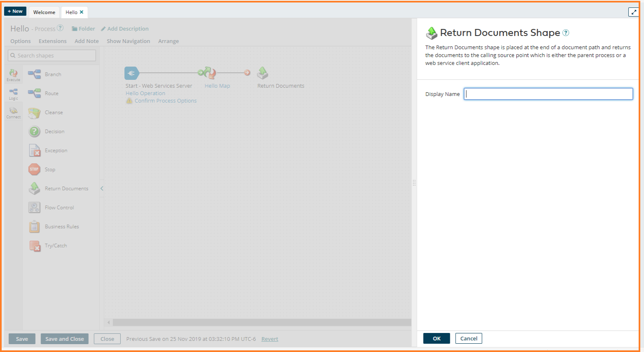Screen dimensions: 644x352
Task: Focus the Display Name input field
Action: pyautogui.click(x=548, y=94)
